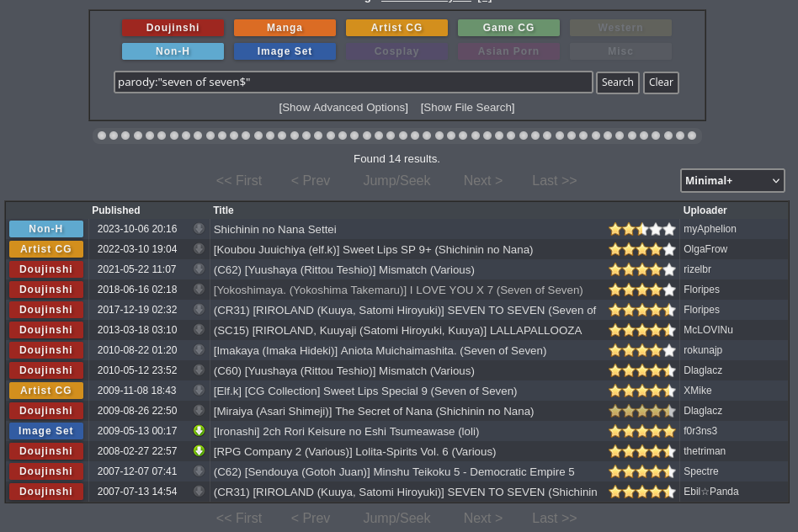
Task: Click star rating of Ironashi 2ch row
Action: click(x=642, y=431)
